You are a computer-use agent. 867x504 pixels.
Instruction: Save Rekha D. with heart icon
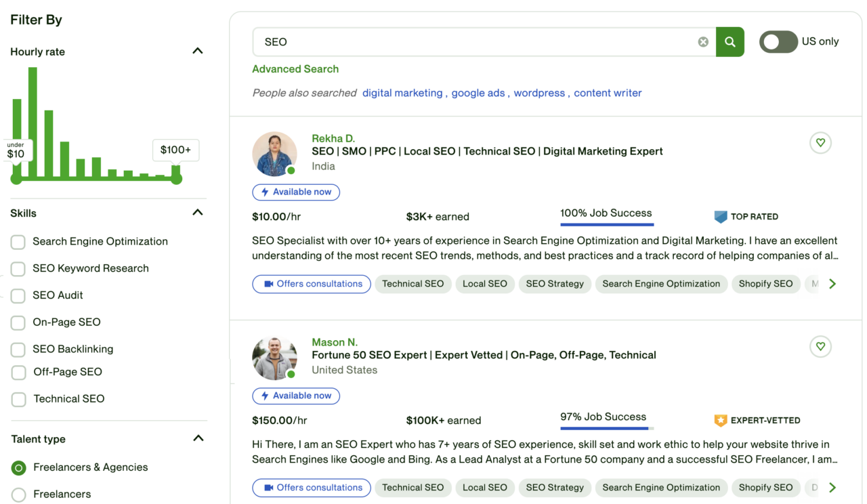[x=820, y=143]
